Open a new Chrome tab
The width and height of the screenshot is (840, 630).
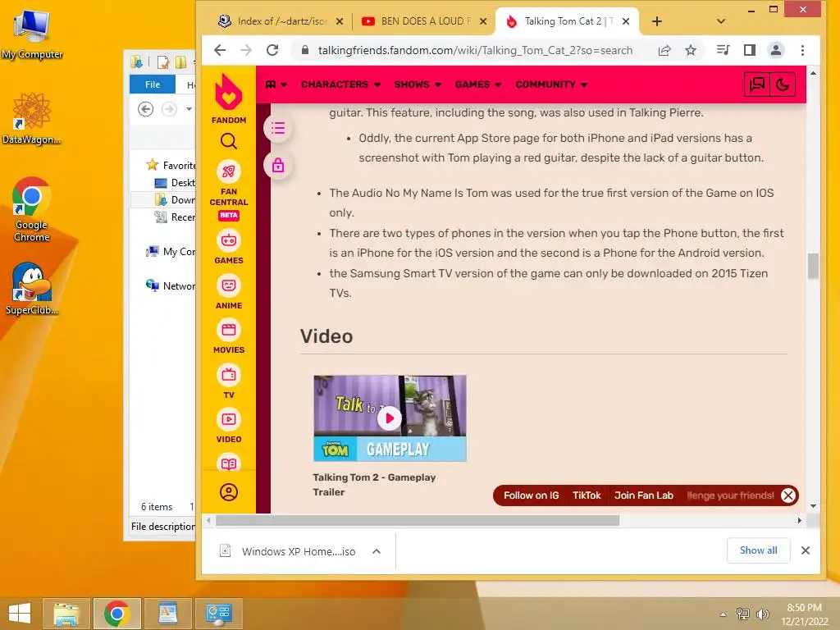[x=657, y=21]
